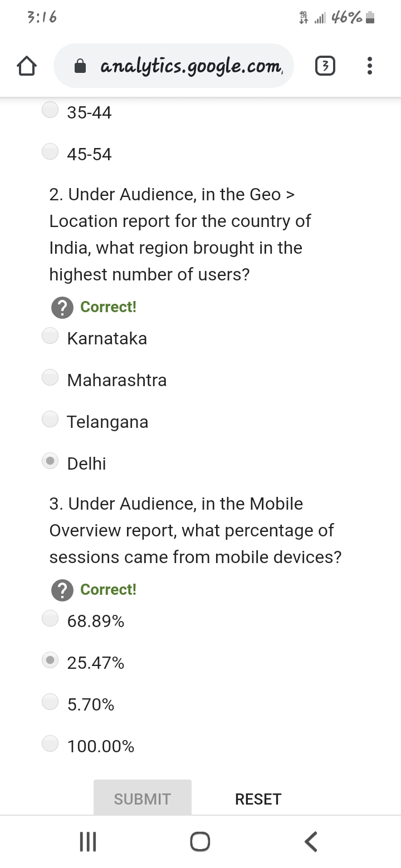Tap the browser home icon
Screen dimensions: 401x868
click(x=27, y=67)
